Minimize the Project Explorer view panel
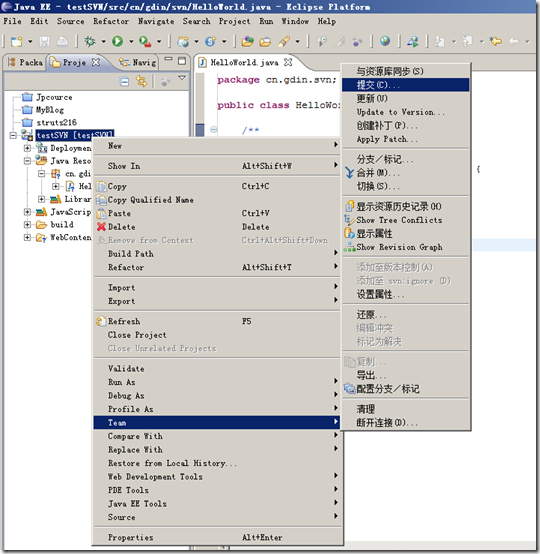 point(168,59)
